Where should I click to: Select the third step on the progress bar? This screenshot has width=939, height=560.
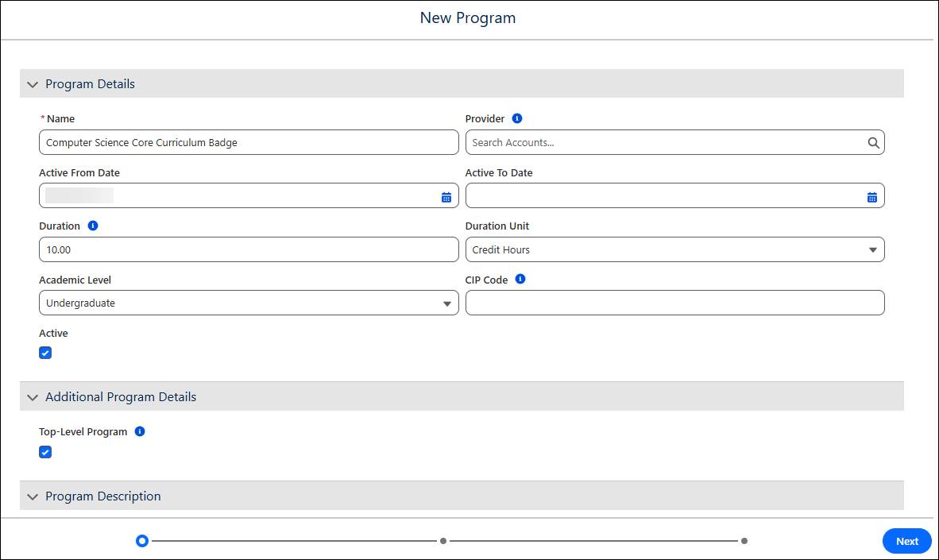(x=744, y=539)
